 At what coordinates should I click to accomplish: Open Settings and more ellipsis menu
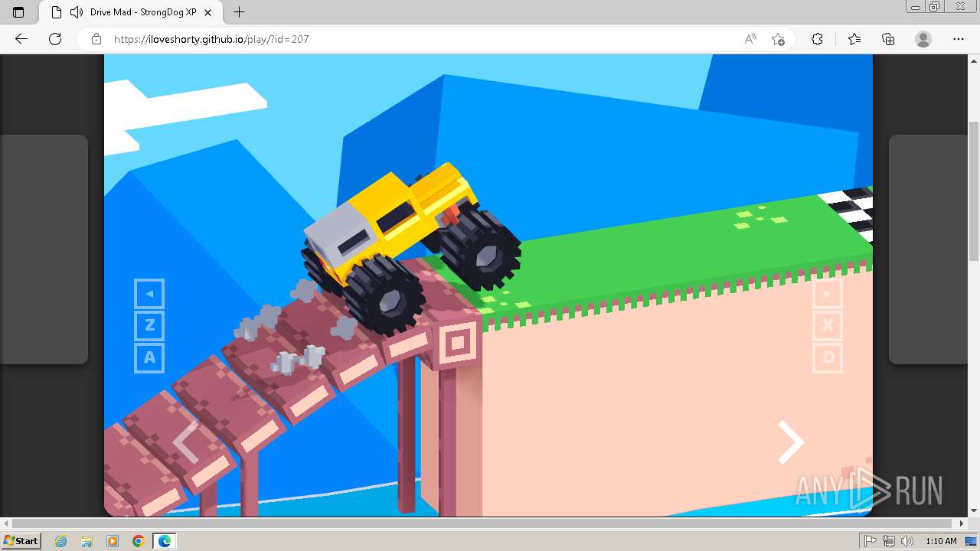(959, 39)
